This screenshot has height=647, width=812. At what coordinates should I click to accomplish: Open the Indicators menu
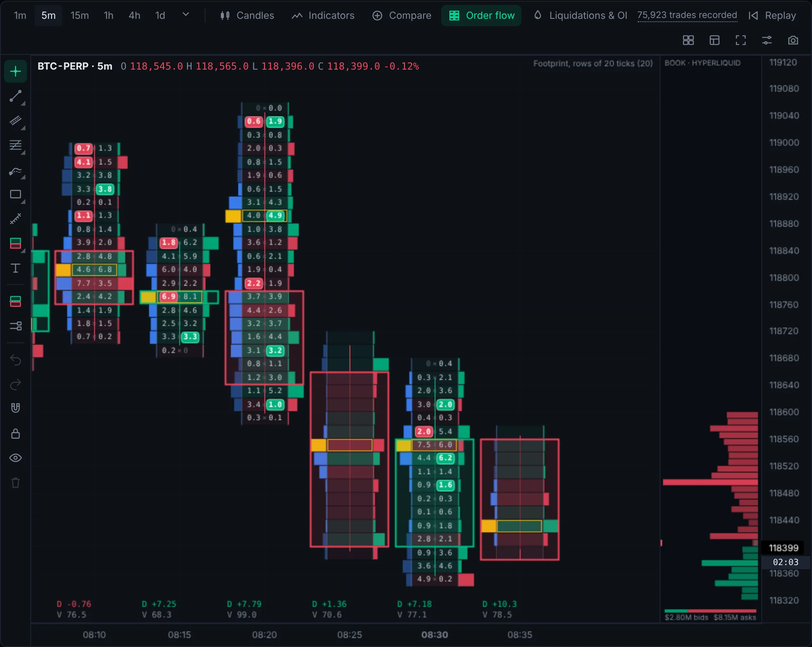coord(323,16)
